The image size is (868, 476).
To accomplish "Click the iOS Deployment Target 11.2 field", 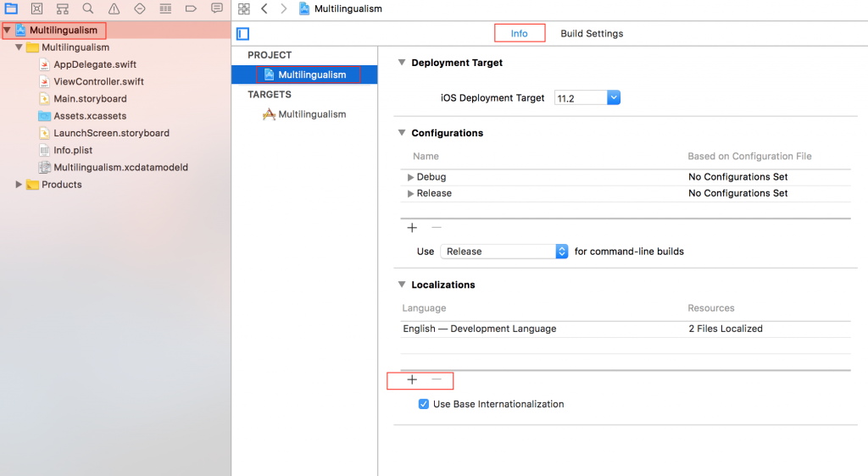I will point(581,98).
